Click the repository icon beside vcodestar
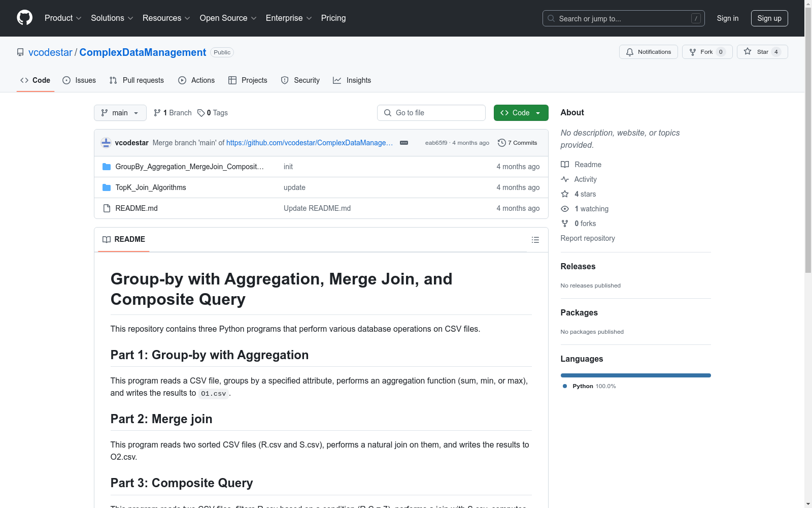The image size is (812, 508). click(20, 52)
